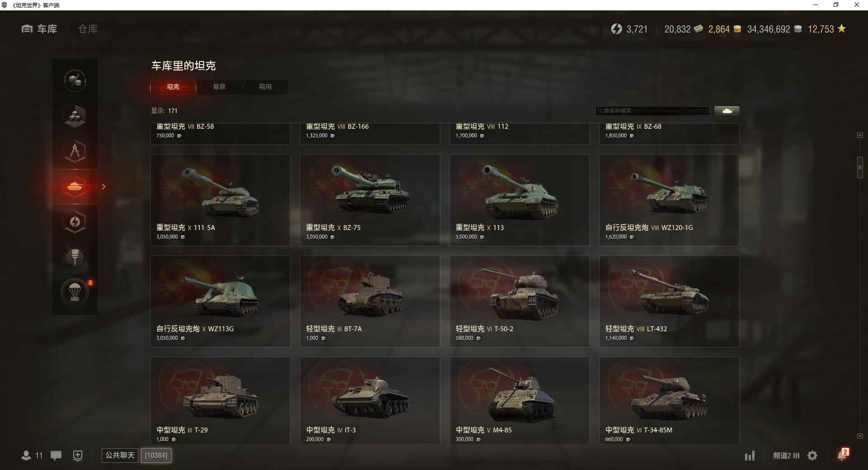
Task: Open settings gear in bottom bar
Action: 812,456
